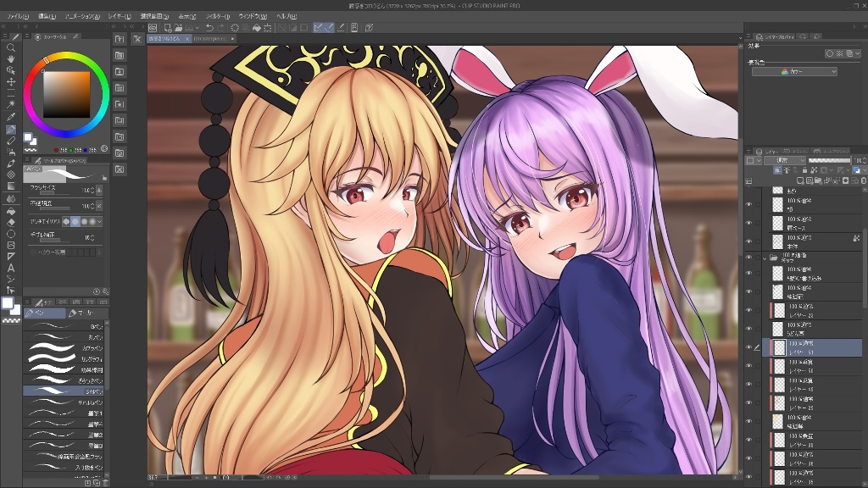868x488 pixels.
Task: Open anti-aliasing dropdown arrow
Action: 100,222
